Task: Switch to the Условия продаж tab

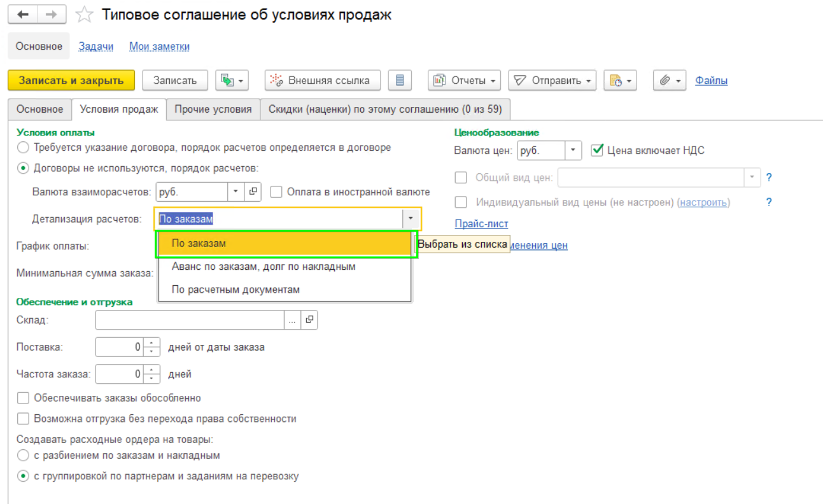Action: (x=119, y=109)
